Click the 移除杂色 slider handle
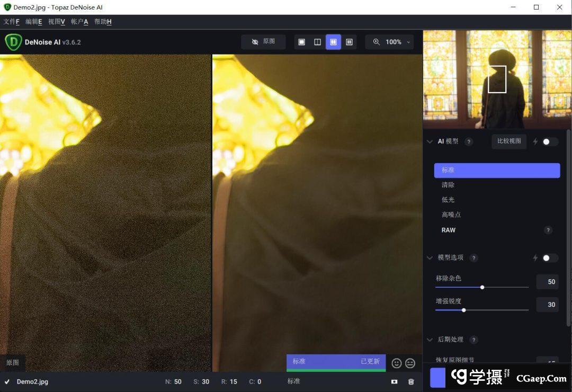The width and height of the screenshot is (572, 392). click(482, 287)
